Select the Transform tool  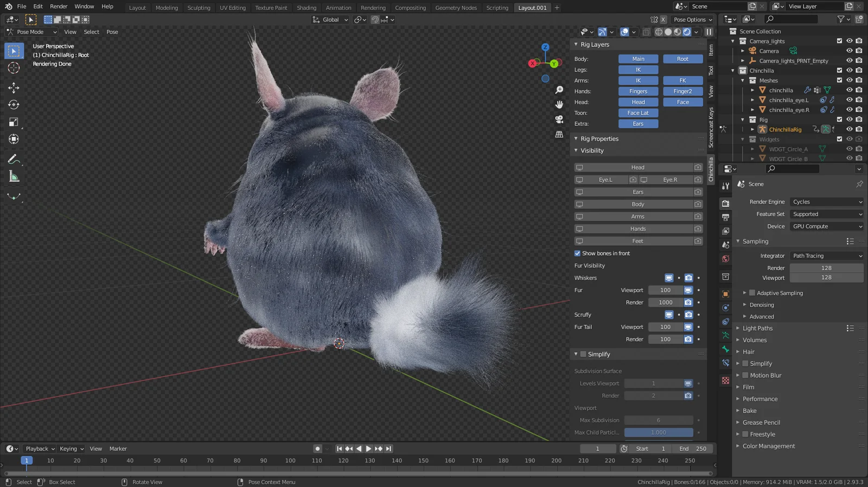pyautogui.click(x=14, y=140)
